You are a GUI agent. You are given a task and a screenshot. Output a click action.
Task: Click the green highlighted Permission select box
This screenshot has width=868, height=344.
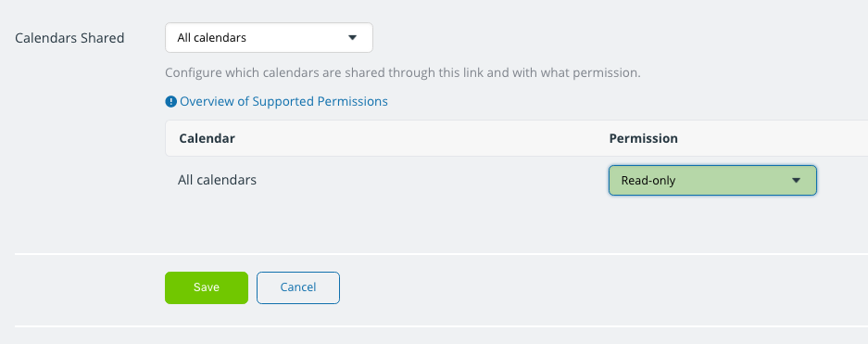pos(712,181)
